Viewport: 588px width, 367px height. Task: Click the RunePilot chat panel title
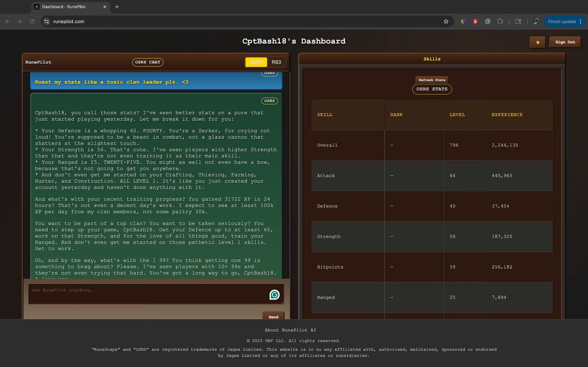(x=39, y=62)
